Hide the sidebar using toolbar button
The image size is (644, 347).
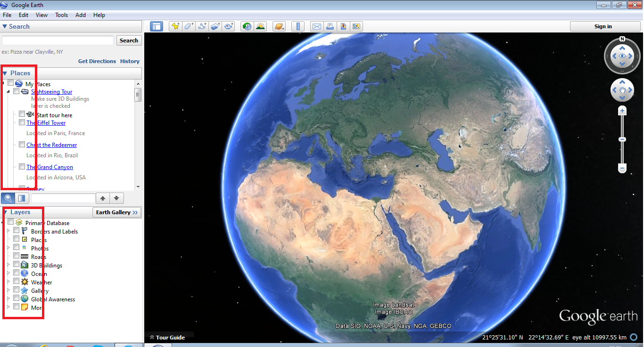[156, 26]
